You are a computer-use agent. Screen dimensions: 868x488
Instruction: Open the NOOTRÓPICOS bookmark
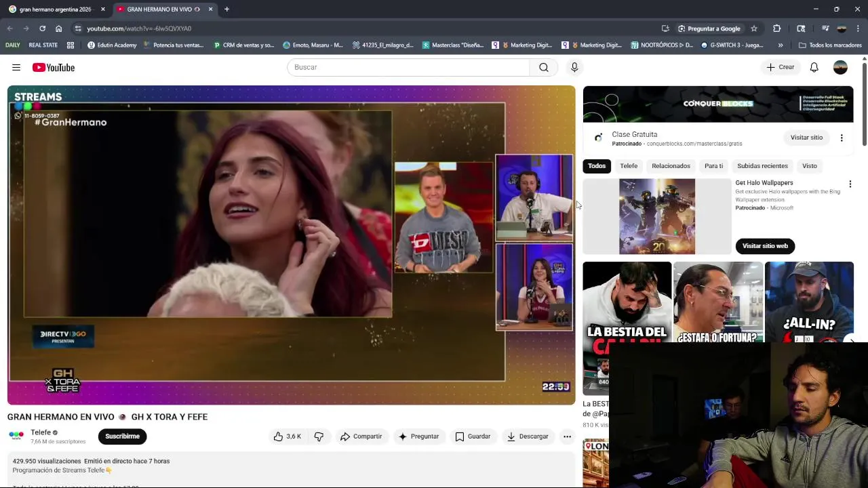click(662, 45)
